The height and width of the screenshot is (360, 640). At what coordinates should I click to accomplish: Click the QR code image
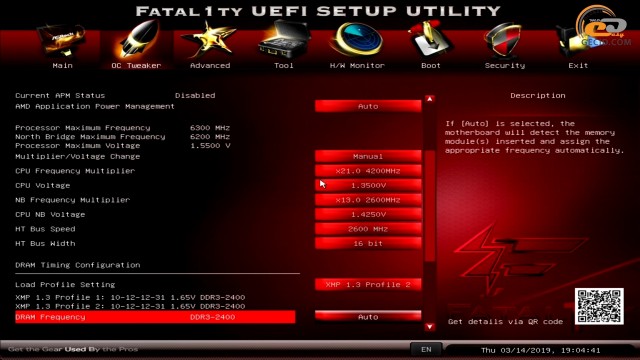tap(599, 307)
